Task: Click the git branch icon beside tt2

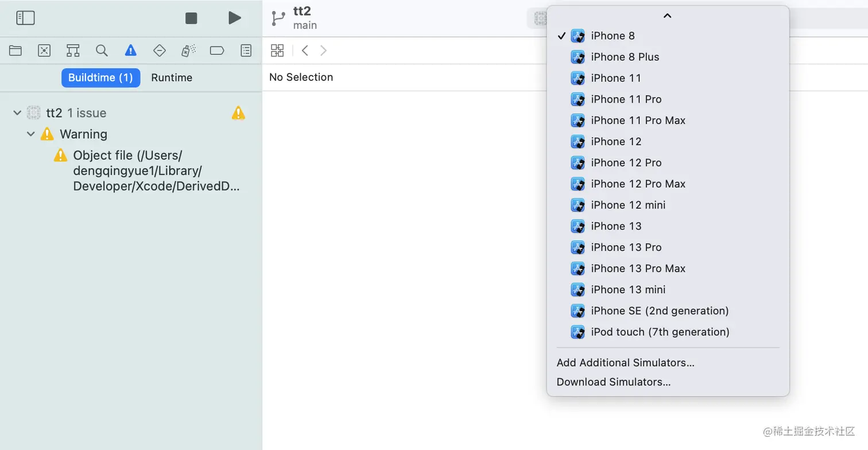Action: pos(278,18)
